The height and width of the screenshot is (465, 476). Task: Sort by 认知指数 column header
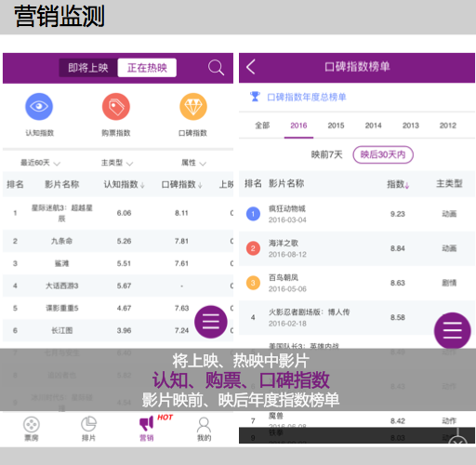pos(124,184)
